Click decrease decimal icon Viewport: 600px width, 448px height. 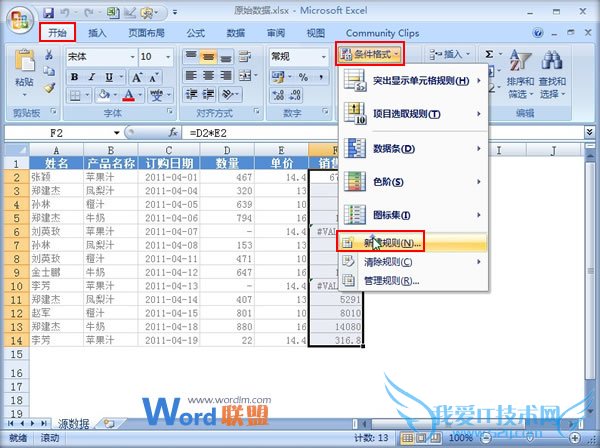(x=295, y=95)
